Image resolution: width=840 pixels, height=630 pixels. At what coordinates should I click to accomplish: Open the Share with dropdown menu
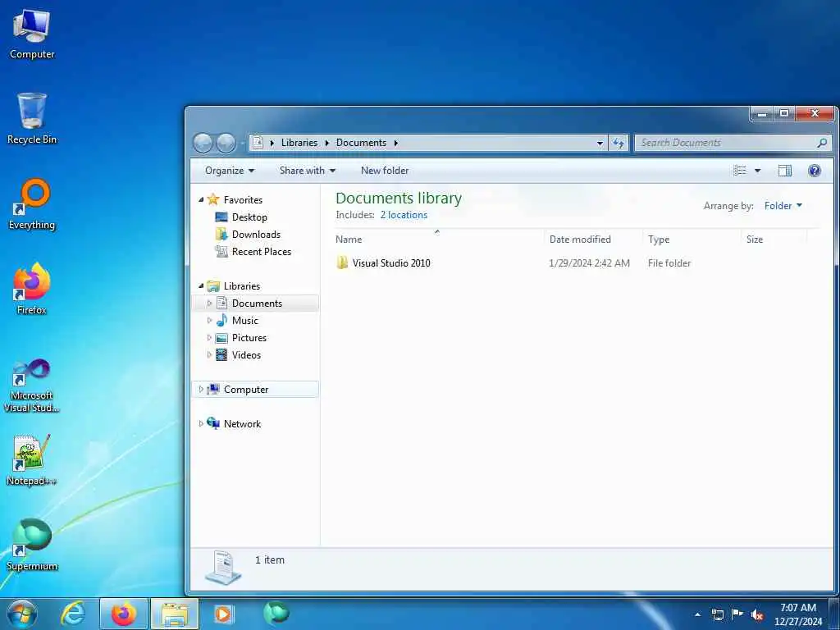(308, 171)
